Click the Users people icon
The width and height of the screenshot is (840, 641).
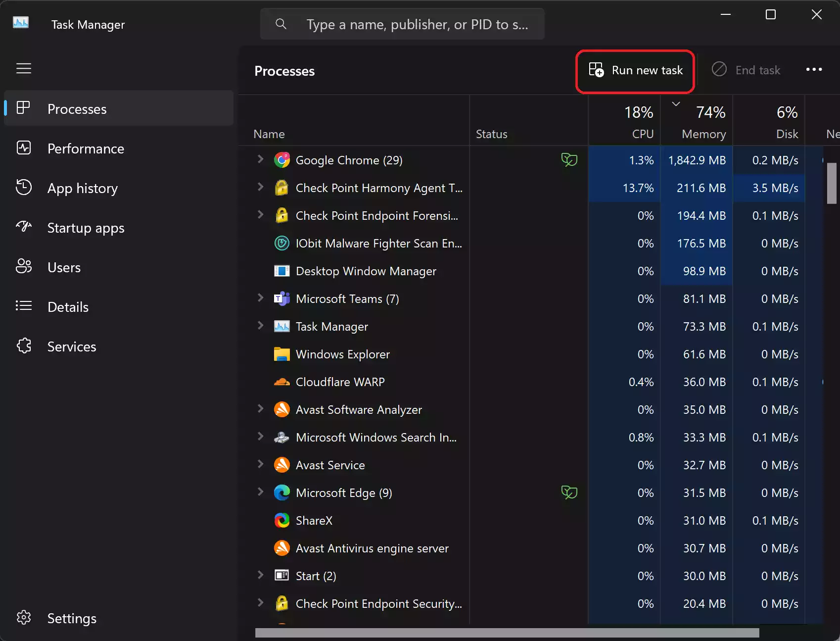pos(24,266)
